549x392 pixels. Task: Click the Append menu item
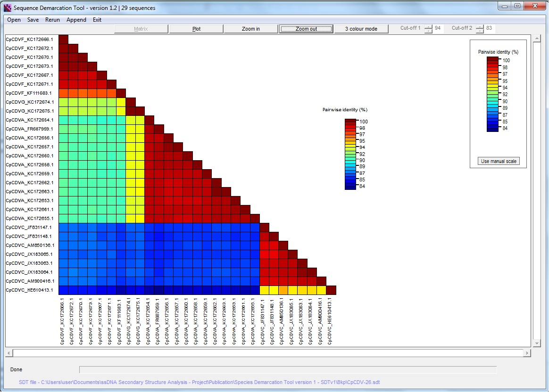pos(76,20)
